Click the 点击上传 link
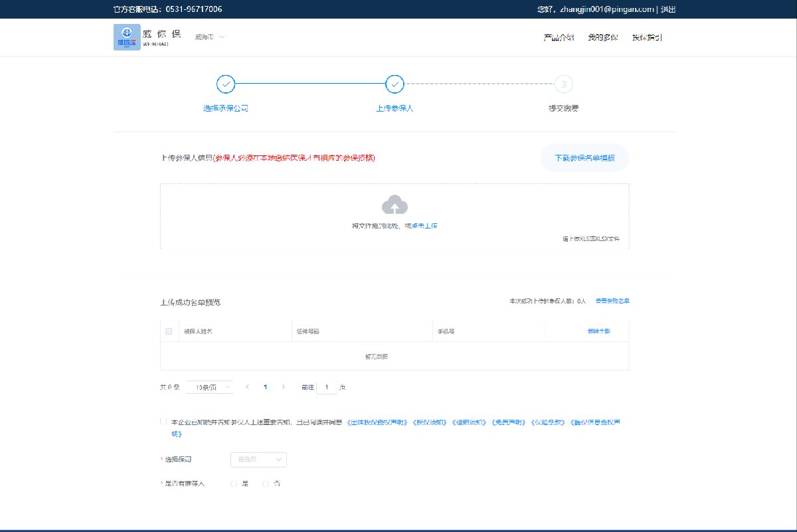 pos(424,226)
